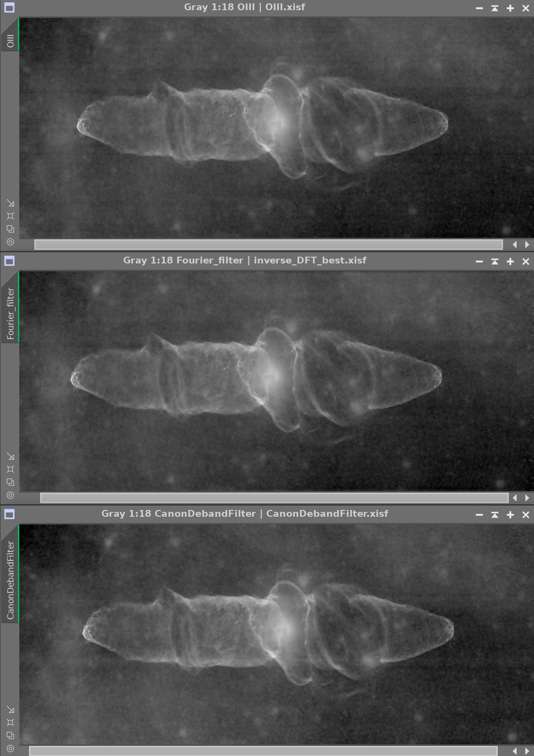Click scroll-left arrow in Fourier_filter window
This screenshot has height=756, width=534.
coord(515,498)
